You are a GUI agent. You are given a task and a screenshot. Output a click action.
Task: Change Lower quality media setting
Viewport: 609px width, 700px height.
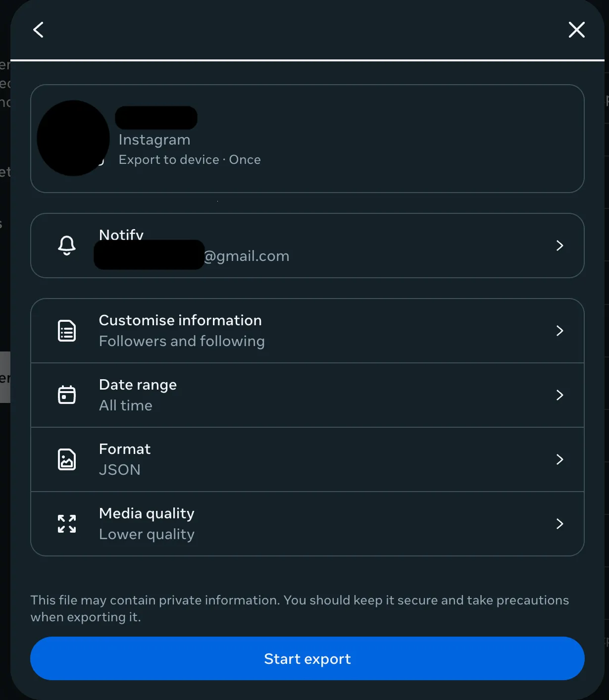pyautogui.click(x=147, y=534)
